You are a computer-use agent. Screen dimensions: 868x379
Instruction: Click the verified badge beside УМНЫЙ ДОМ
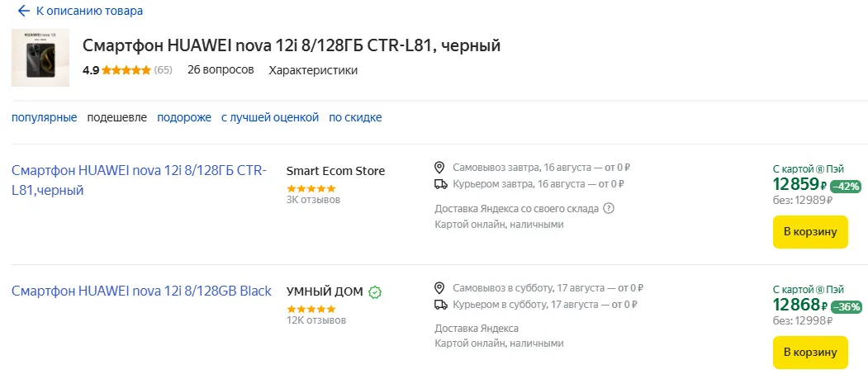(x=375, y=291)
